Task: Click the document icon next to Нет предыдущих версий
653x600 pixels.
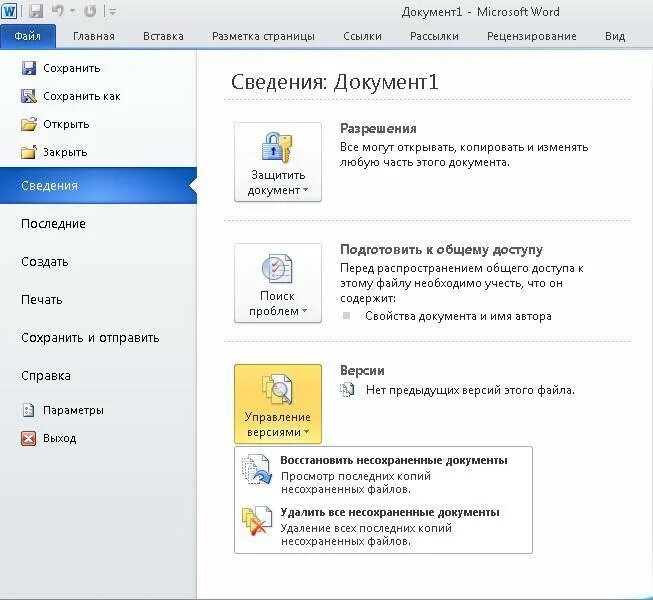Action: tap(347, 390)
